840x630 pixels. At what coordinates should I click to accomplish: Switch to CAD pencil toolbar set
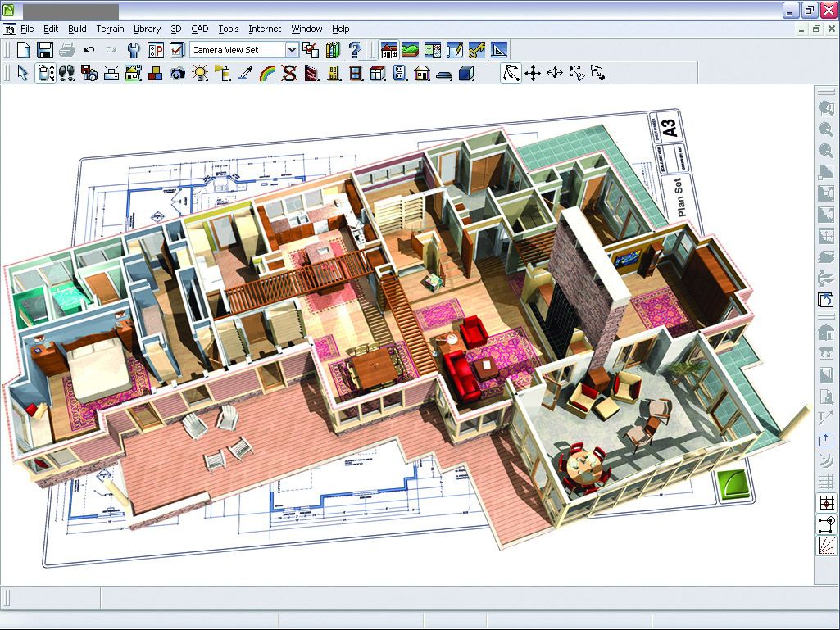click(x=454, y=50)
